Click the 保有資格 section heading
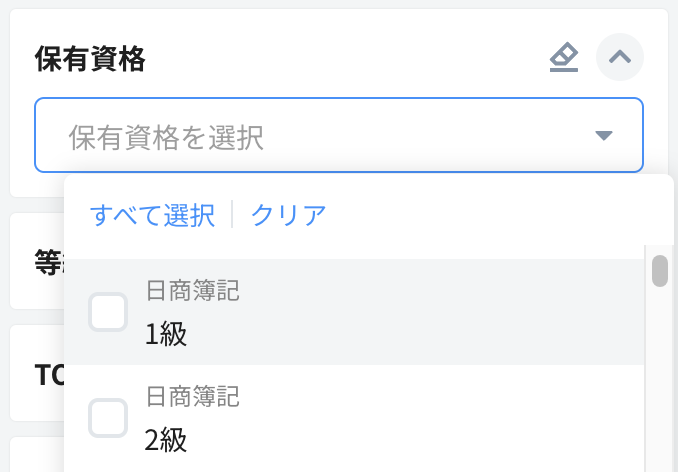Screen dimensions: 678x472 (90, 59)
